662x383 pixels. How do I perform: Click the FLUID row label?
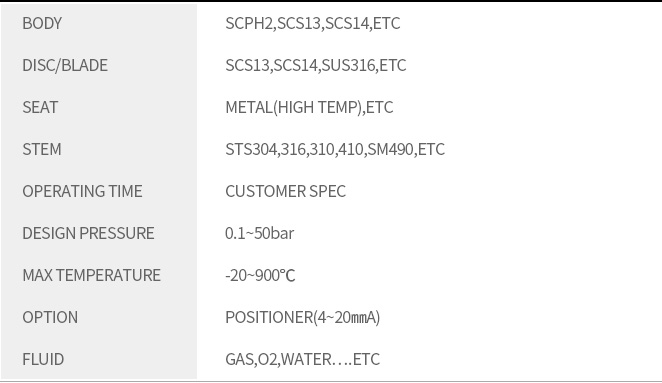[43, 359]
